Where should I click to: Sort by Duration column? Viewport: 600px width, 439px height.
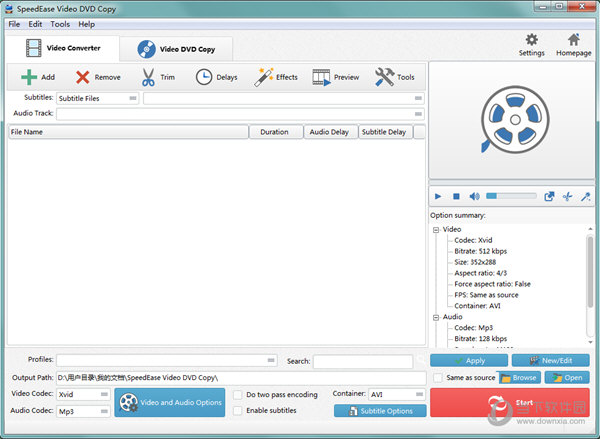pos(276,132)
